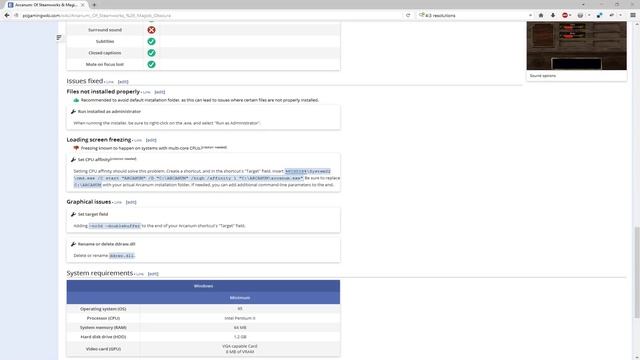Edit the System requirements section
This screenshot has width=640, height=360.
(x=153, y=274)
